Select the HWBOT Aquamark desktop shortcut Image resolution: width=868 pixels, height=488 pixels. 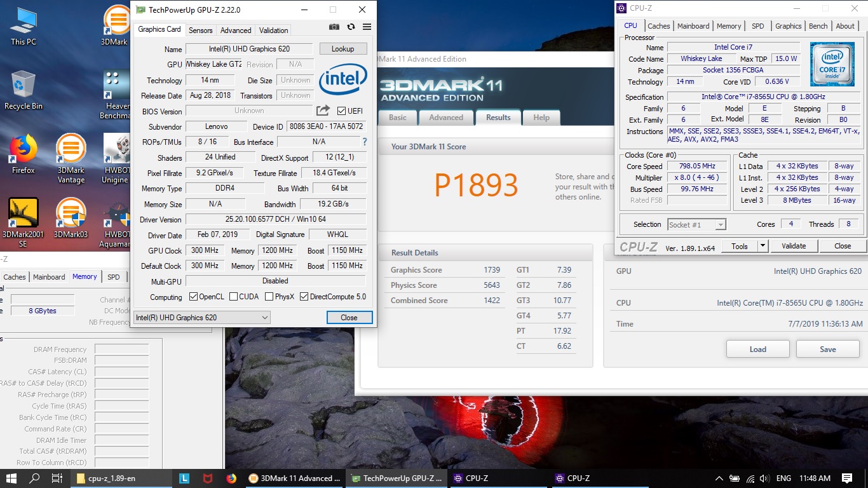[115, 223]
